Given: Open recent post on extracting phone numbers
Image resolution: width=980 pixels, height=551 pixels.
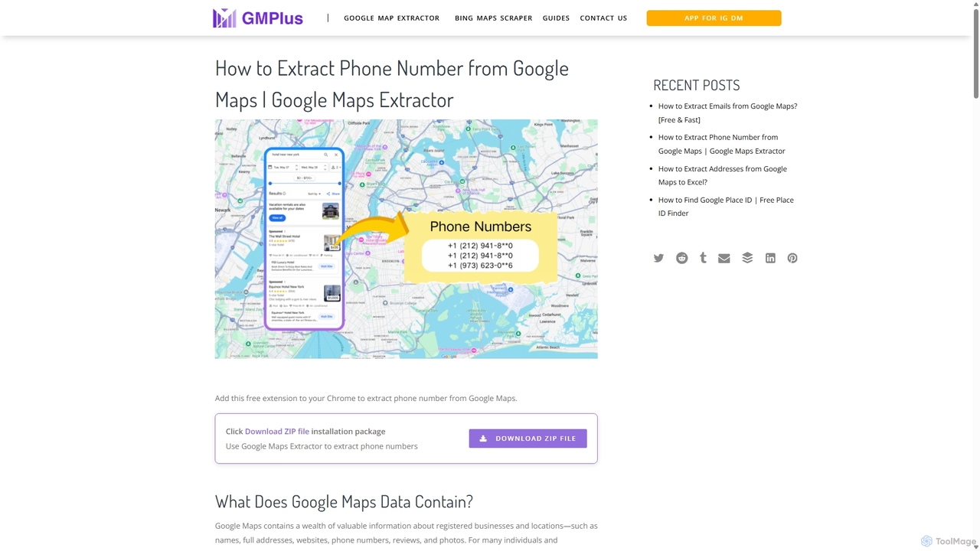Looking at the screenshot, I should [x=721, y=144].
